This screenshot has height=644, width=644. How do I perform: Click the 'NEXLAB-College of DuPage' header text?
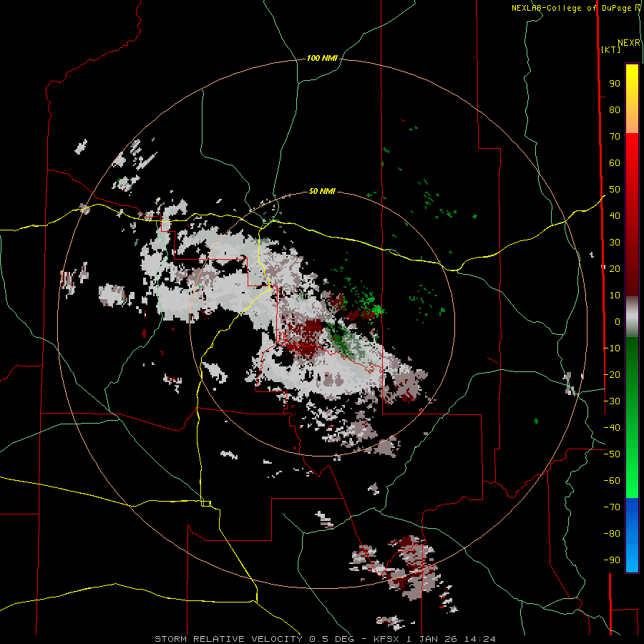pos(571,8)
